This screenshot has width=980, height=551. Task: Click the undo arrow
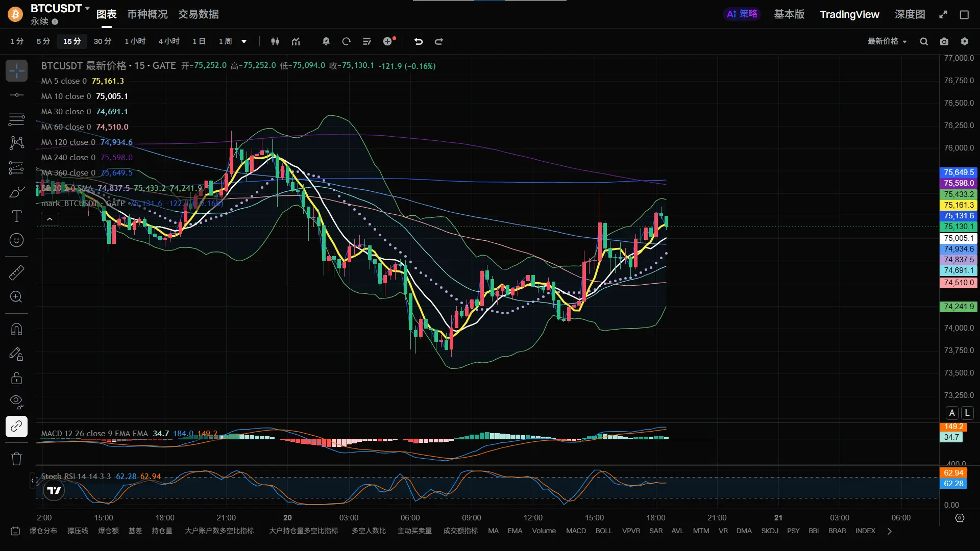419,41
